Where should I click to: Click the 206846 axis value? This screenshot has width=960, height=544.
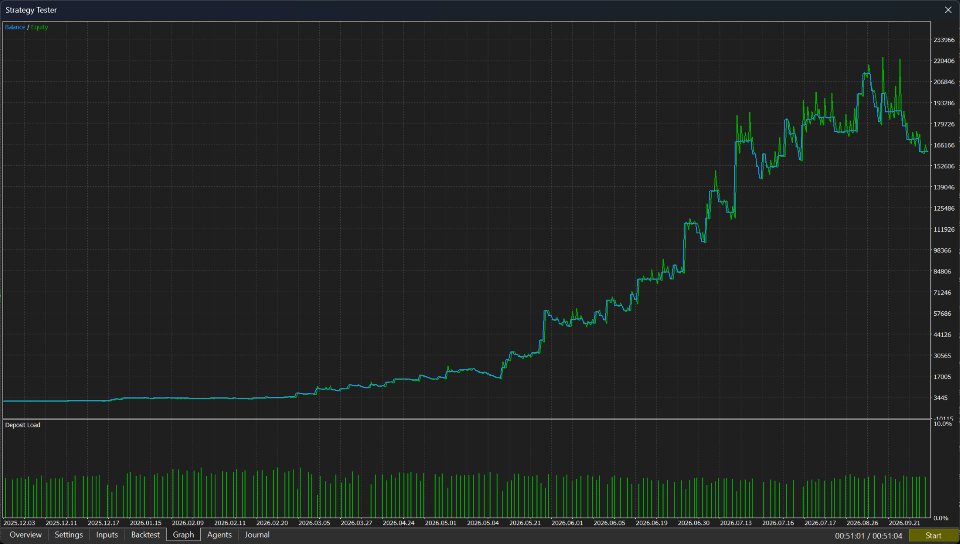coord(943,82)
